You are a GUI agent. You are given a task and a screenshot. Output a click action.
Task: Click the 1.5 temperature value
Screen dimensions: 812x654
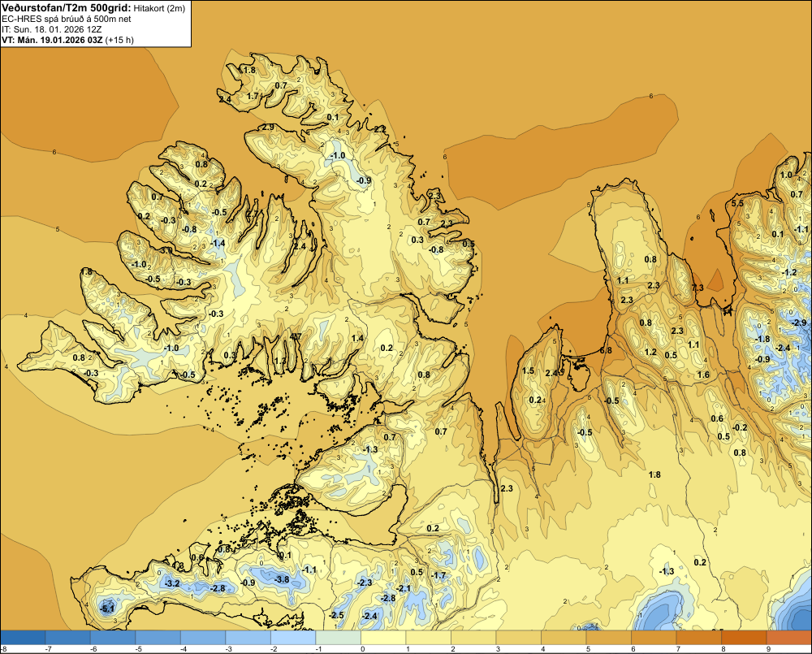[528, 371]
